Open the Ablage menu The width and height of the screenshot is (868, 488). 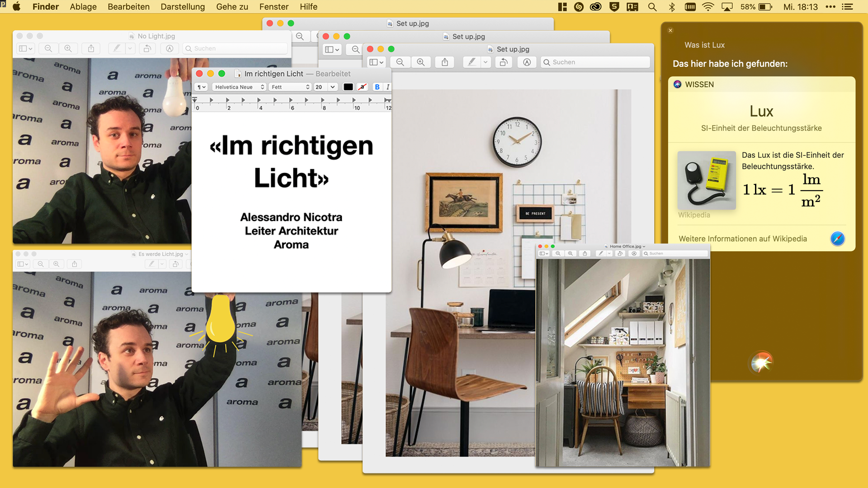(83, 7)
